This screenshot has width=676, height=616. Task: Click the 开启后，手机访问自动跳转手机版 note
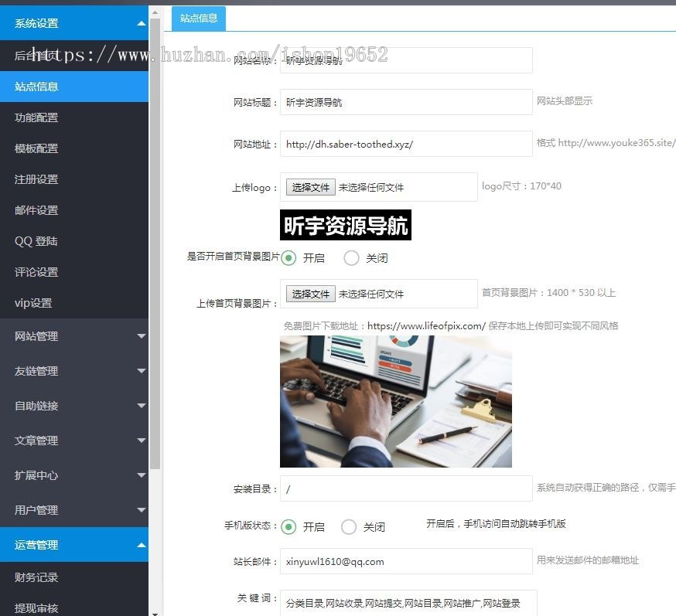496,524
